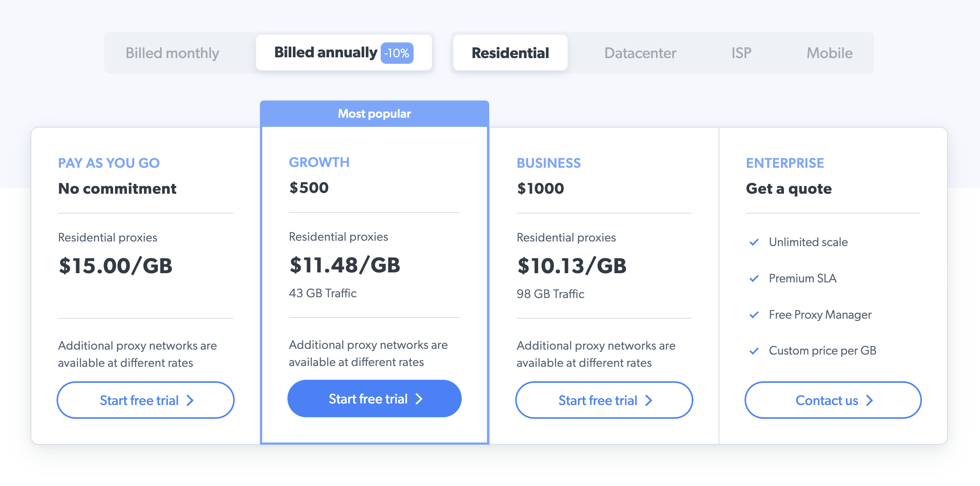The height and width of the screenshot is (486, 980).
Task: Click the PAY AS YOU GO heading
Action: click(109, 163)
